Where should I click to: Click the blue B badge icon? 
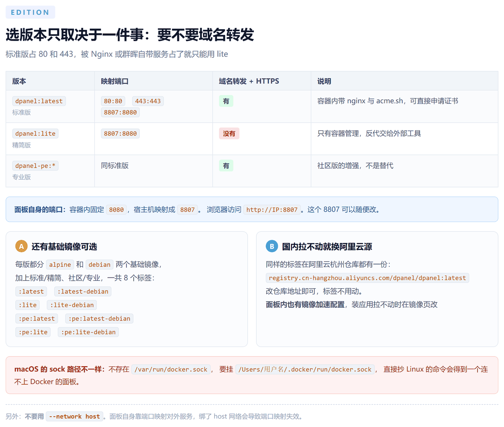272,246
